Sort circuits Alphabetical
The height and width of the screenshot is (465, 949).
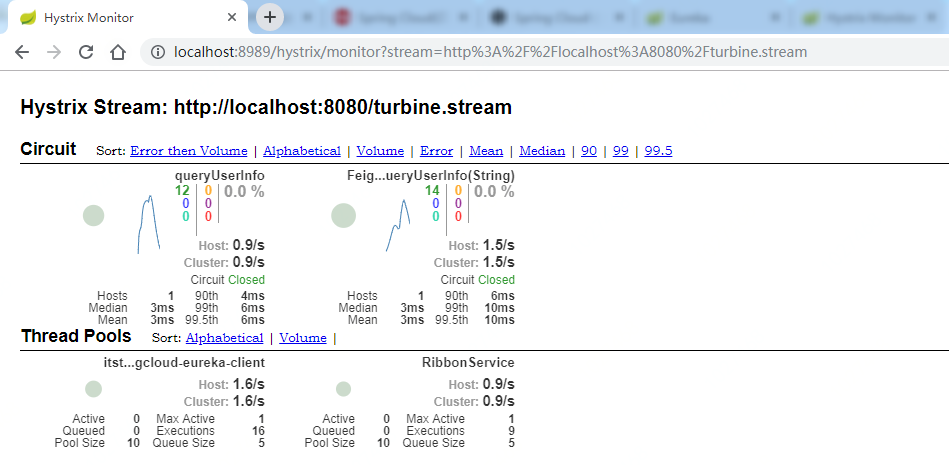(301, 151)
